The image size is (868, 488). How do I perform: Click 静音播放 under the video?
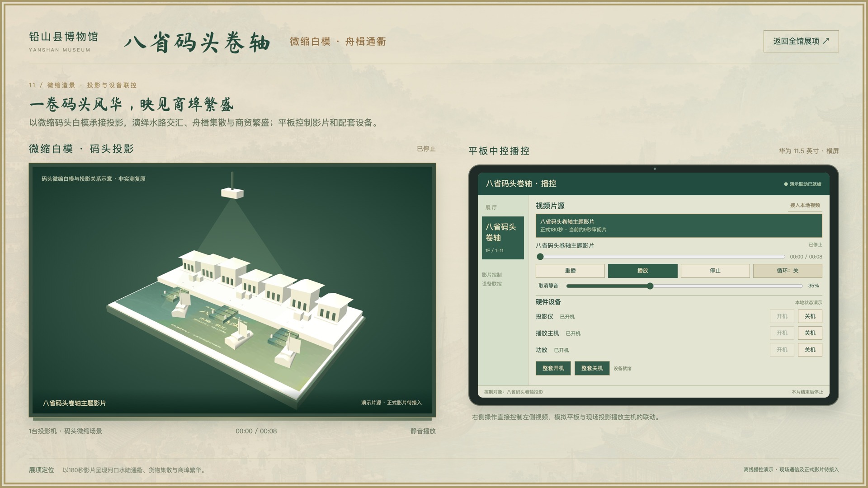(423, 431)
